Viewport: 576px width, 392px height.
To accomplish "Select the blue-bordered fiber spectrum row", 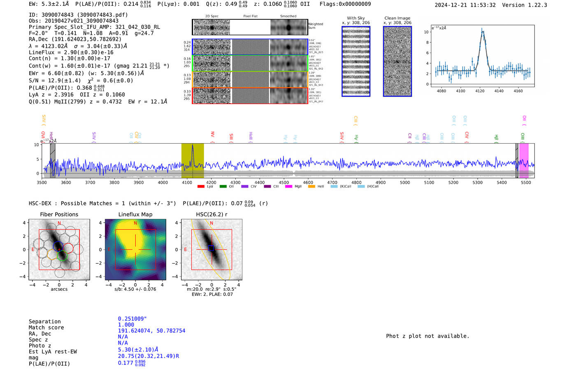I will point(250,47).
